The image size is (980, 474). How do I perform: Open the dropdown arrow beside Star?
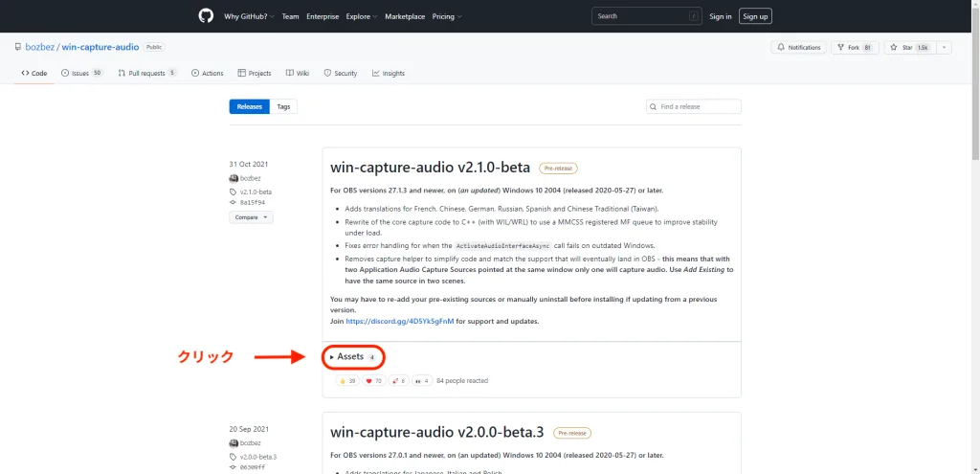[x=943, y=48]
